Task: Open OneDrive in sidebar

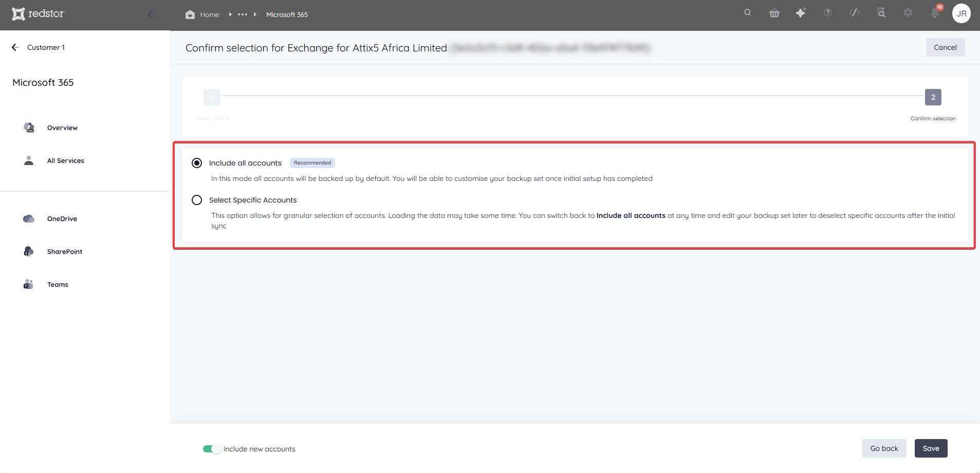Action: 62,219
